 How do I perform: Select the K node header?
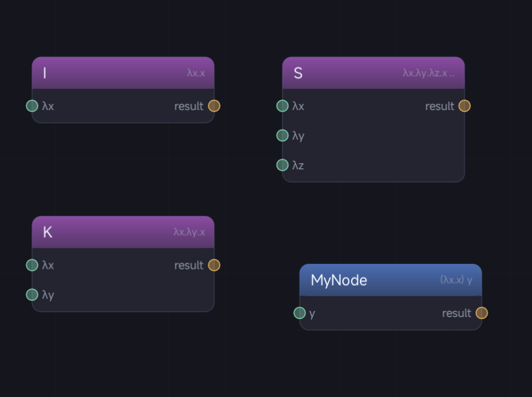pos(123,232)
